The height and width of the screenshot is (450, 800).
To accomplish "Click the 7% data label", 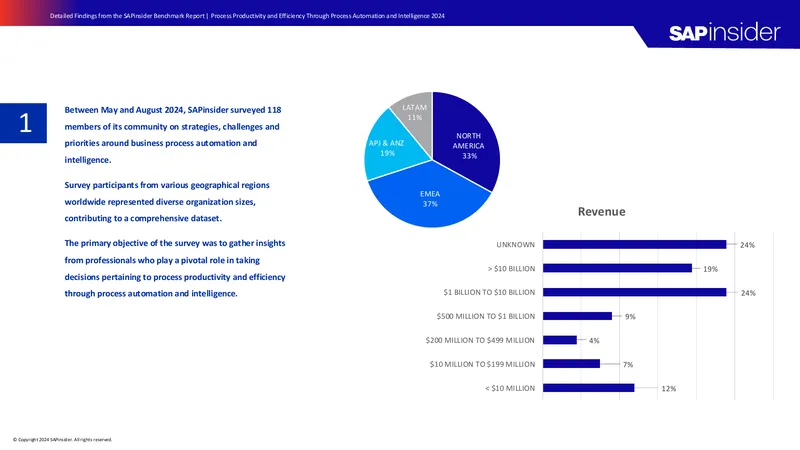I will (628, 364).
